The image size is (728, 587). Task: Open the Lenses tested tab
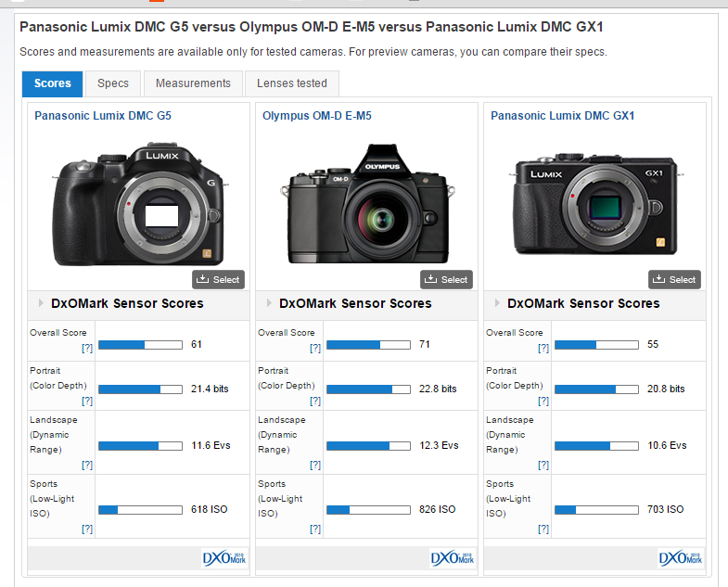click(291, 83)
